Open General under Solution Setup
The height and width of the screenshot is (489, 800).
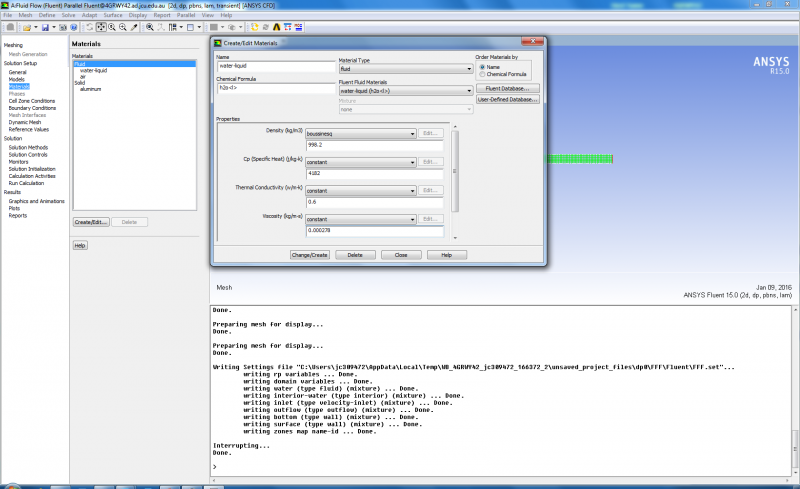[x=17, y=72]
